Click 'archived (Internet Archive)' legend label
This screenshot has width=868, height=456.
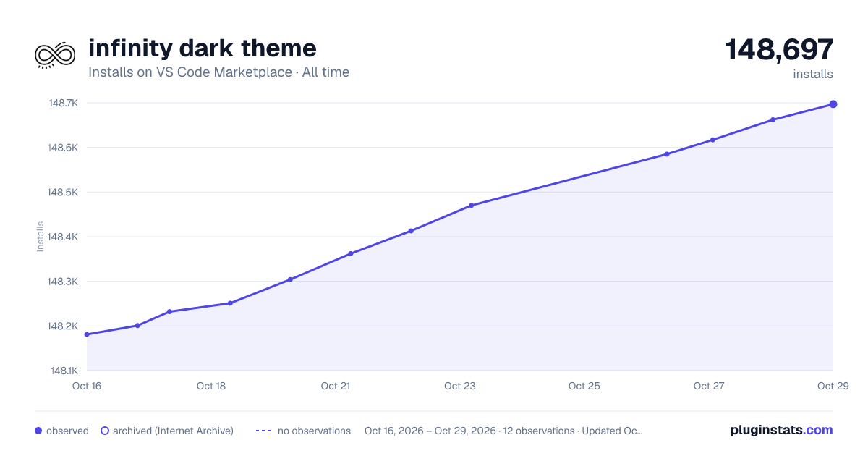pyautogui.click(x=173, y=431)
